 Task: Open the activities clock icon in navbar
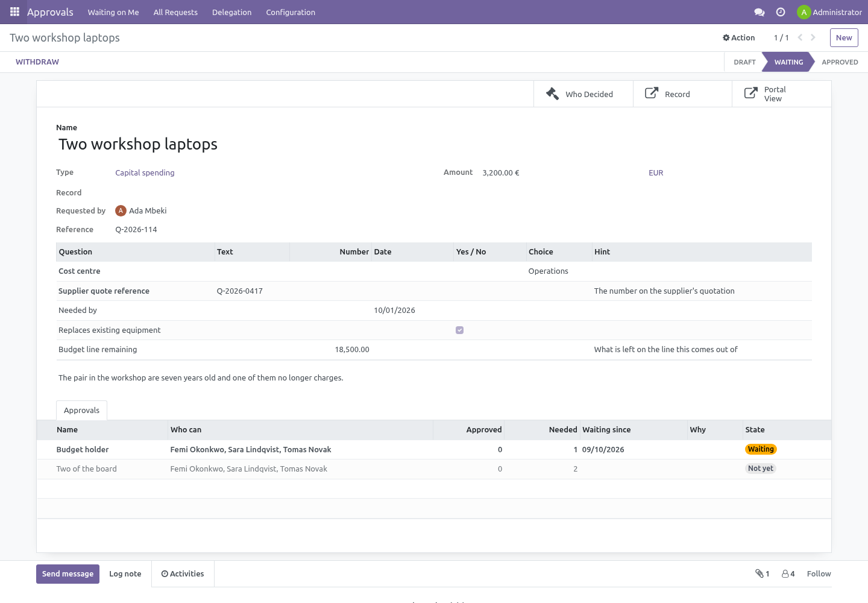[781, 12]
